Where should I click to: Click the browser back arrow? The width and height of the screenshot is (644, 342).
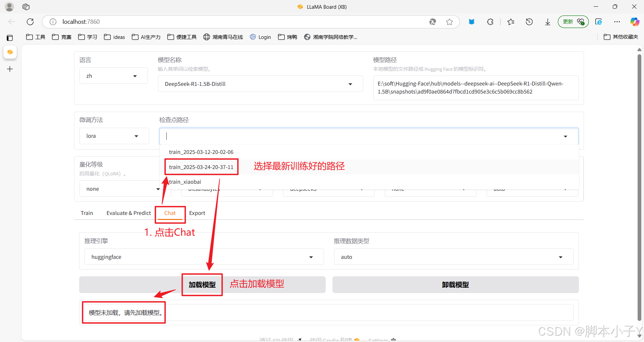click(x=12, y=22)
